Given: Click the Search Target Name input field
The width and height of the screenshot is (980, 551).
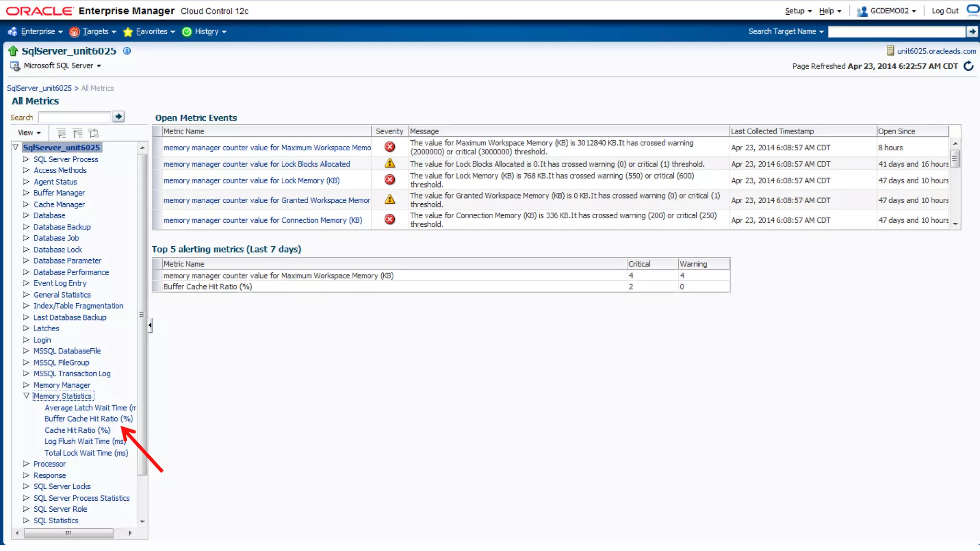Looking at the screenshot, I should [897, 32].
